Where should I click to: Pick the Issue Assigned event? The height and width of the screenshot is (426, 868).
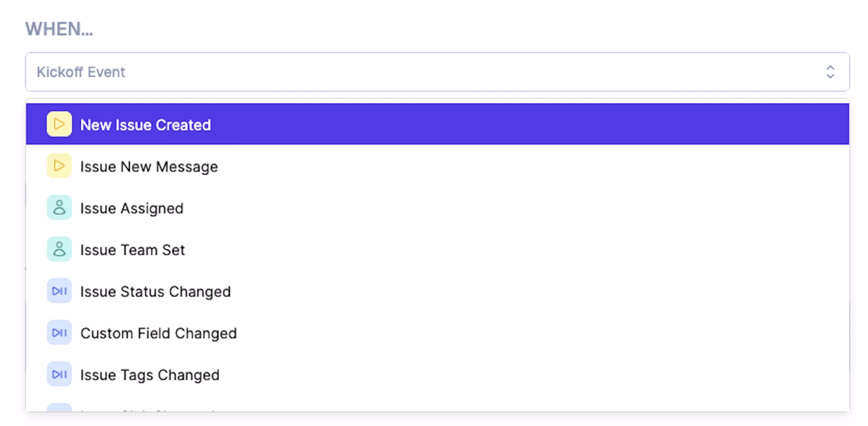tap(438, 208)
